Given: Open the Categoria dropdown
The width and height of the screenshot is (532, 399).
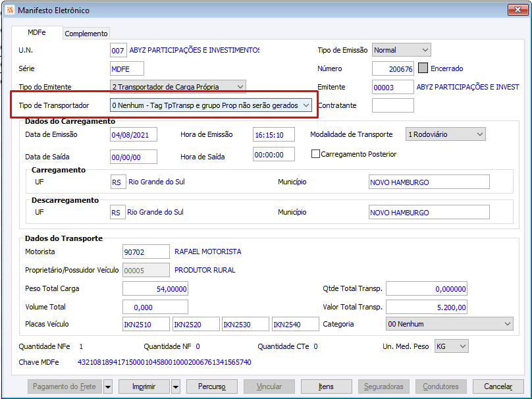Looking at the screenshot, I should tap(450, 324).
